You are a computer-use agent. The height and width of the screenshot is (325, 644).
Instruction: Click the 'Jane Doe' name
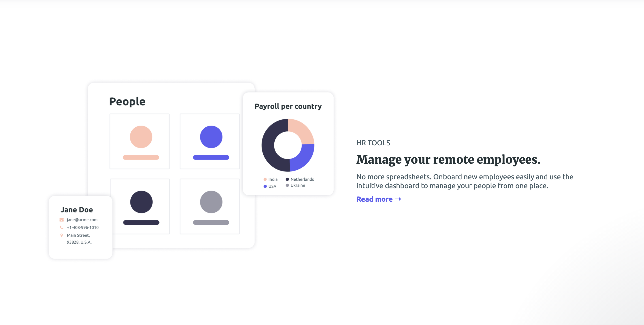point(77,210)
